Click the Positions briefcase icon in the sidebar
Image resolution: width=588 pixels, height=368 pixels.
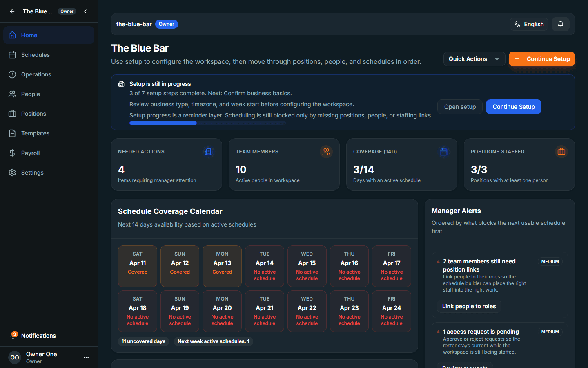(x=12, y=114)
